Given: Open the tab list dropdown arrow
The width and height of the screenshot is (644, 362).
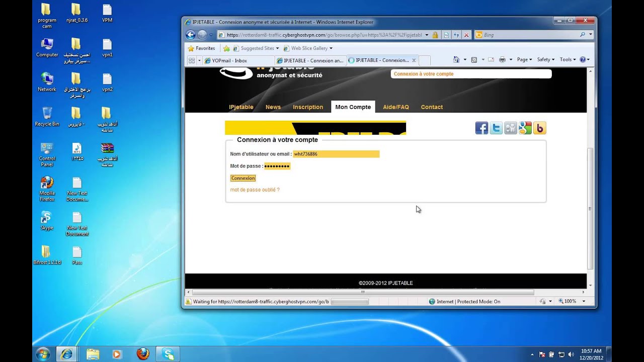Looking at the screenshot, I should click(x=199, y=60).
